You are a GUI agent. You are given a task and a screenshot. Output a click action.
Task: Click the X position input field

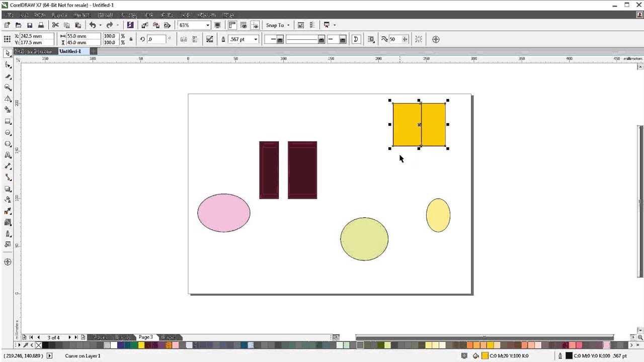pos(37,36)
